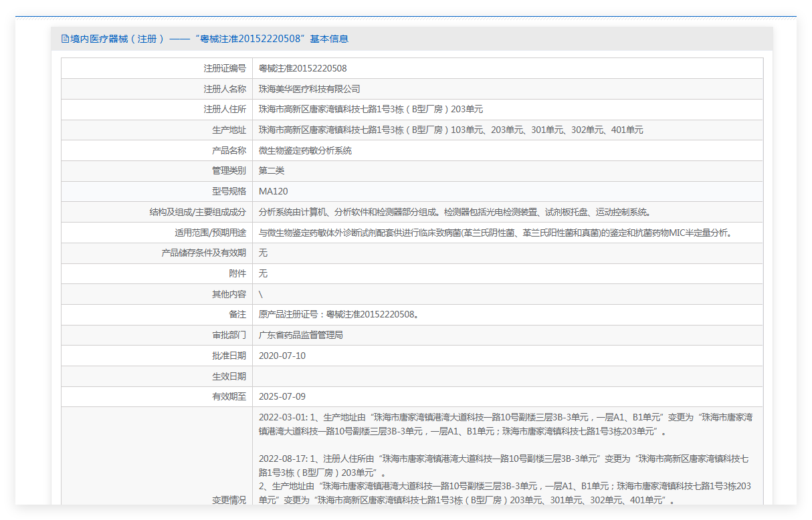The width and height of the screenshot is (812, 520).
Task: Select the 审批部门 label
Action: point(229,335)
